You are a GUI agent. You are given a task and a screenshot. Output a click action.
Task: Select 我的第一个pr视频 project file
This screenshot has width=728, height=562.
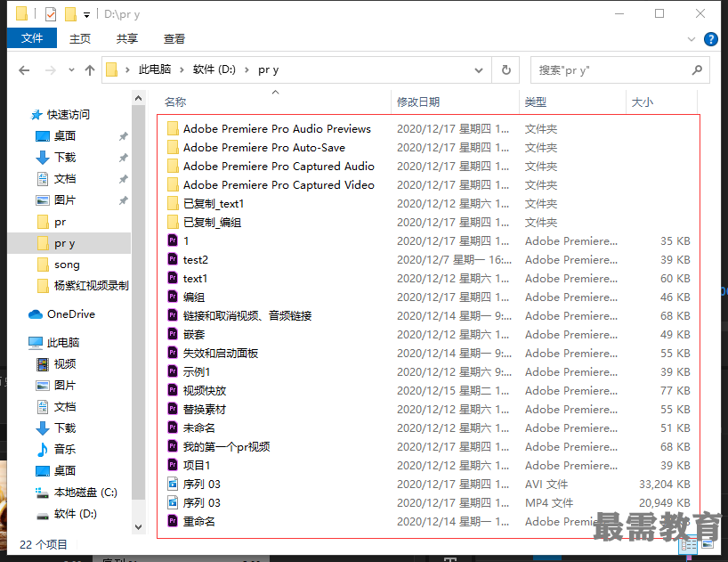click(226, 446)
